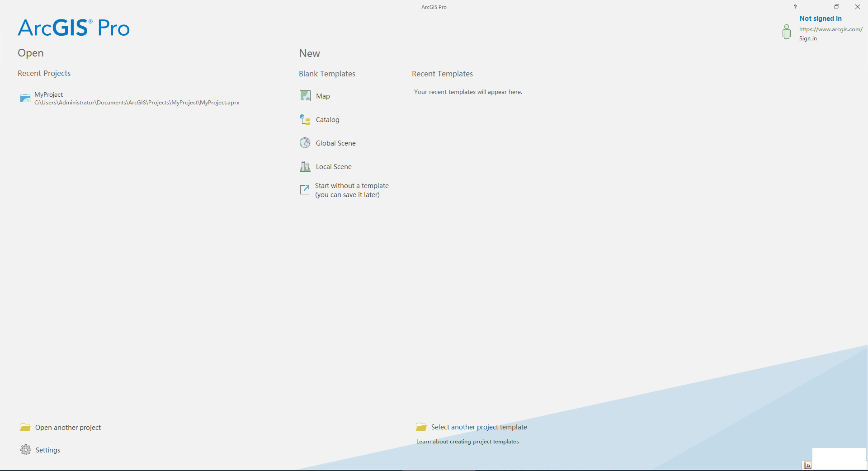
Task: Click the help question mark icon
Action: (x=795, y=7)
